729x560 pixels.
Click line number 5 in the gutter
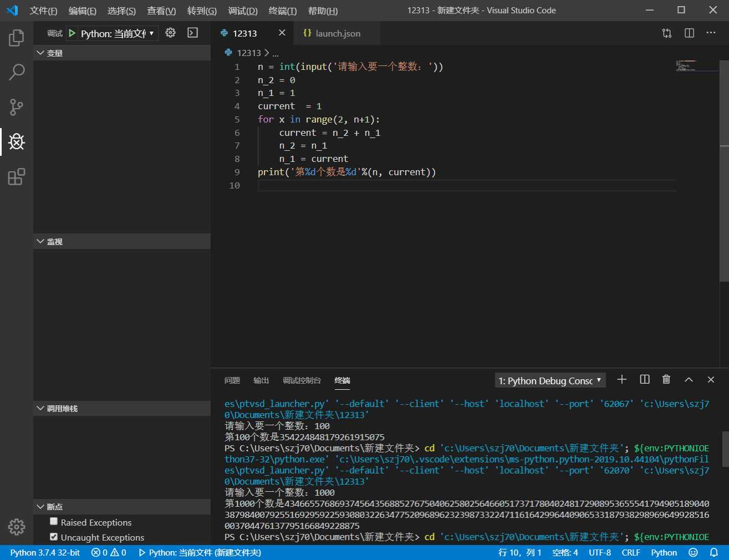237,119
